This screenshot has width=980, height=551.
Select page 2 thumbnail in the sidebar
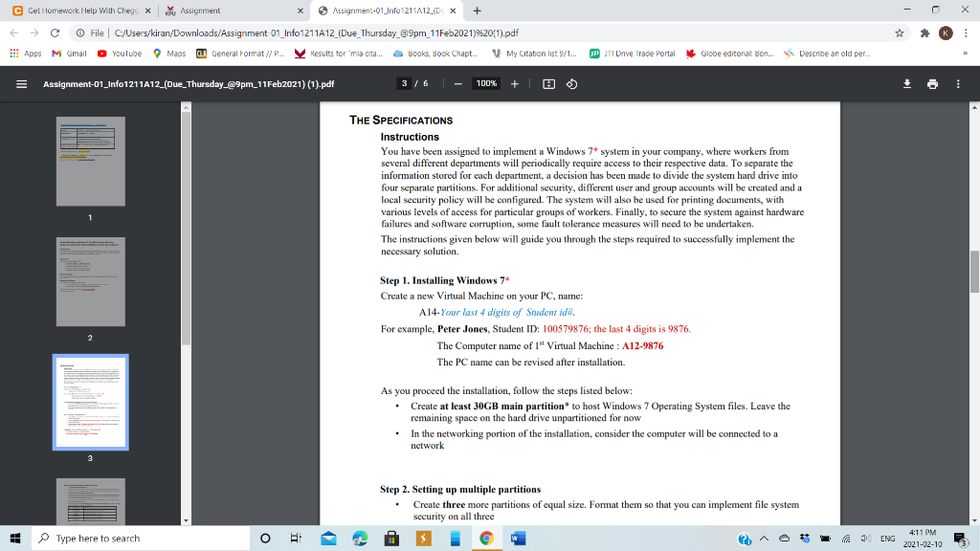[x=90, y=282]
